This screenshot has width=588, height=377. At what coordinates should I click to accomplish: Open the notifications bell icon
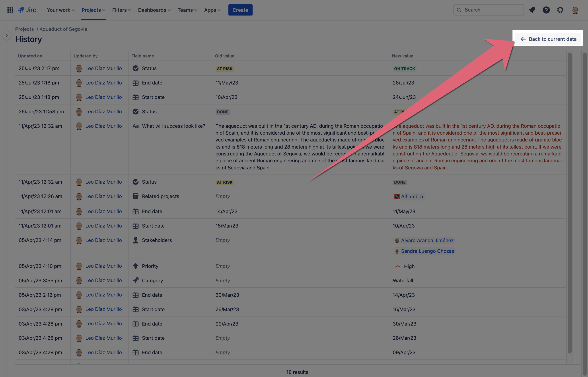[532, 10]
